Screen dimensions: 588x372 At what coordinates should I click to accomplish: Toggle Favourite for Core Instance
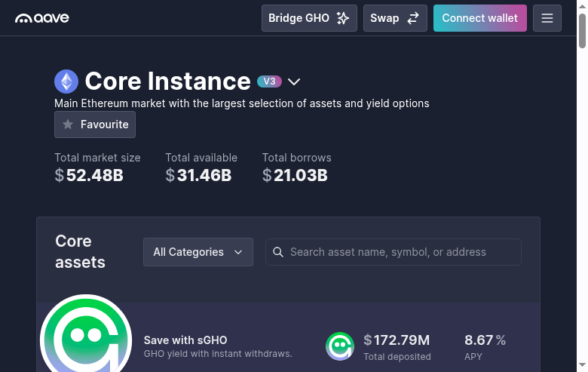pyautogui.click(x=95, y=125)
